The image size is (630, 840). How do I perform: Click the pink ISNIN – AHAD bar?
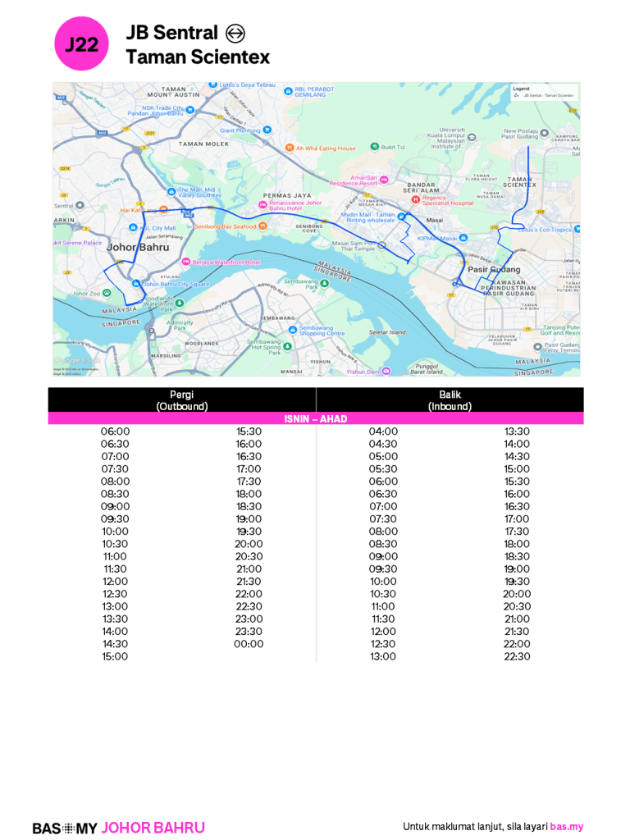click(316, 419)
